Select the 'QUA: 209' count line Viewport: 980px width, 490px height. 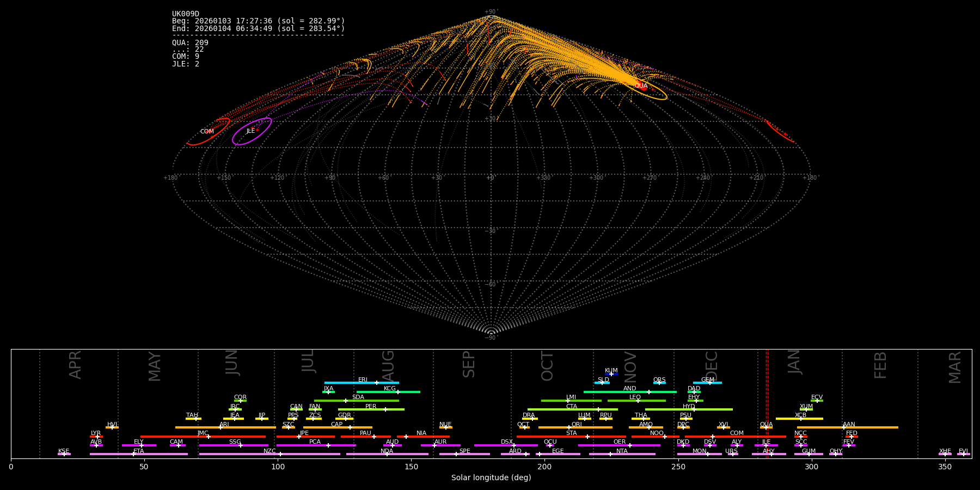click(190, 43)
